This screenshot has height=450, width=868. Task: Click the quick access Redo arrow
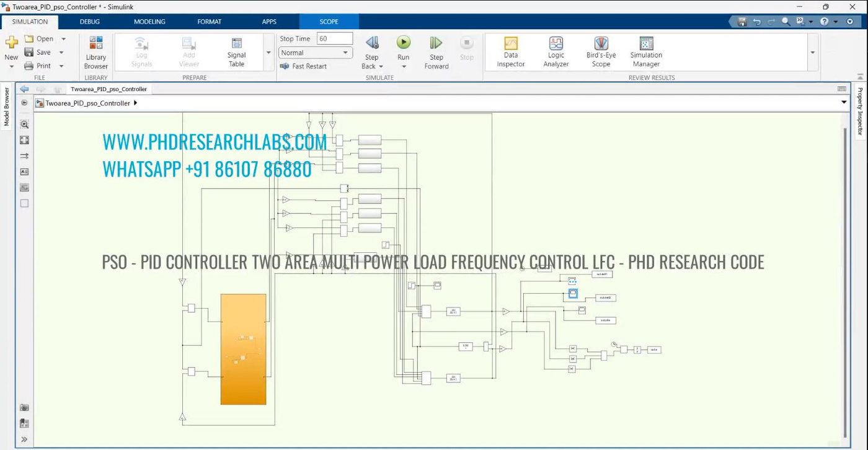coord(771,22)
